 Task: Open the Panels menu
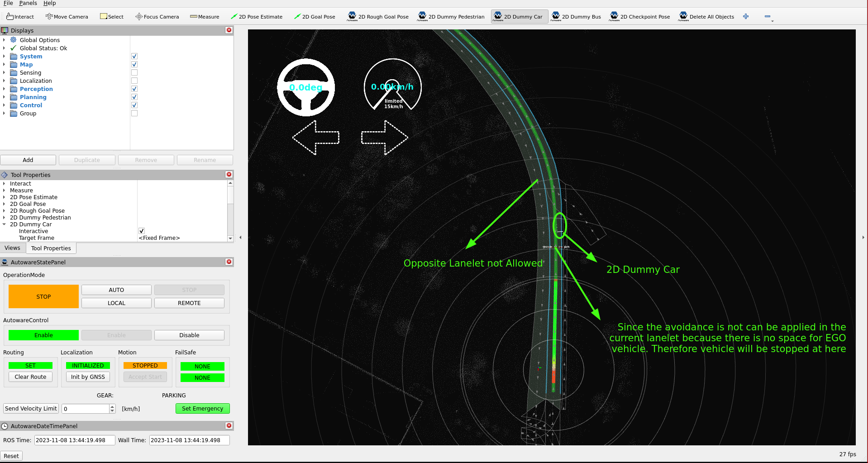(28, 3)
